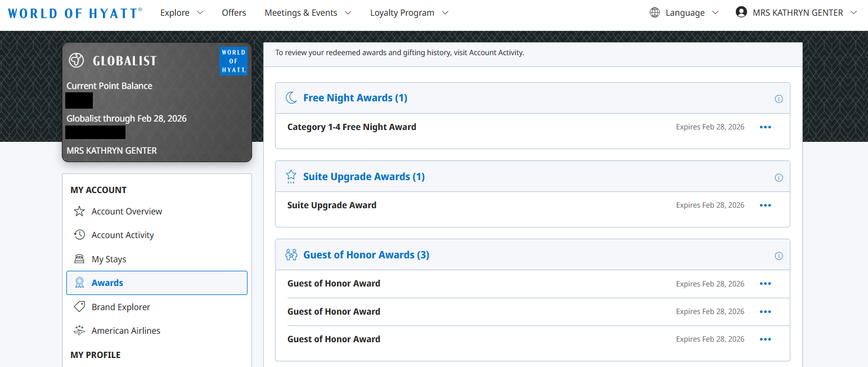Expand the Explore dropdown menu
The image size is (868, 367).
click(x=181, y=12)
